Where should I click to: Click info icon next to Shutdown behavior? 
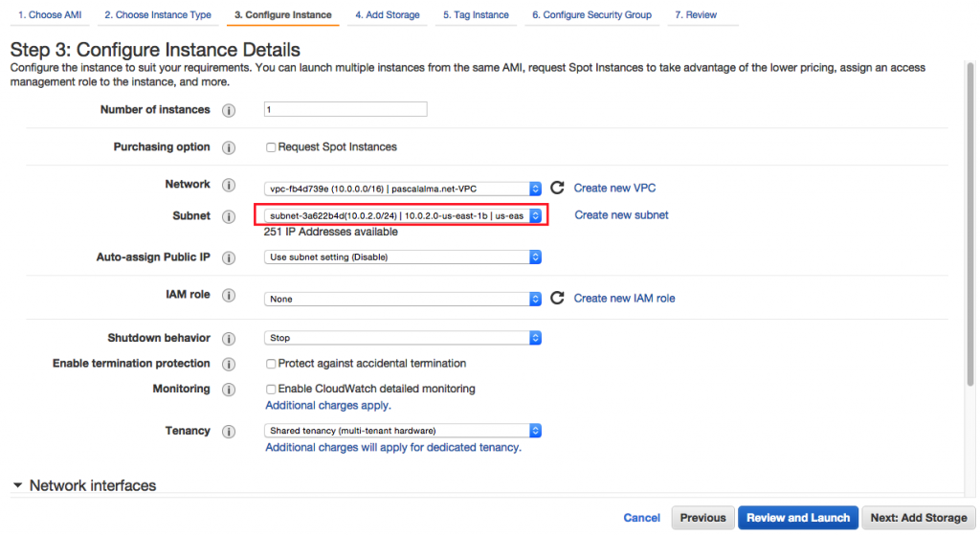(x=229, y=339)
